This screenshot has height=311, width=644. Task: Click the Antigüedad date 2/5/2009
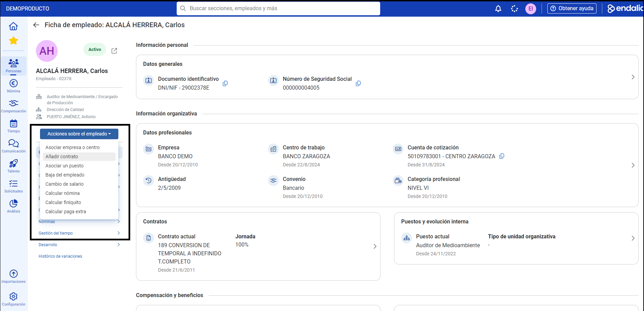click(169, 188)
